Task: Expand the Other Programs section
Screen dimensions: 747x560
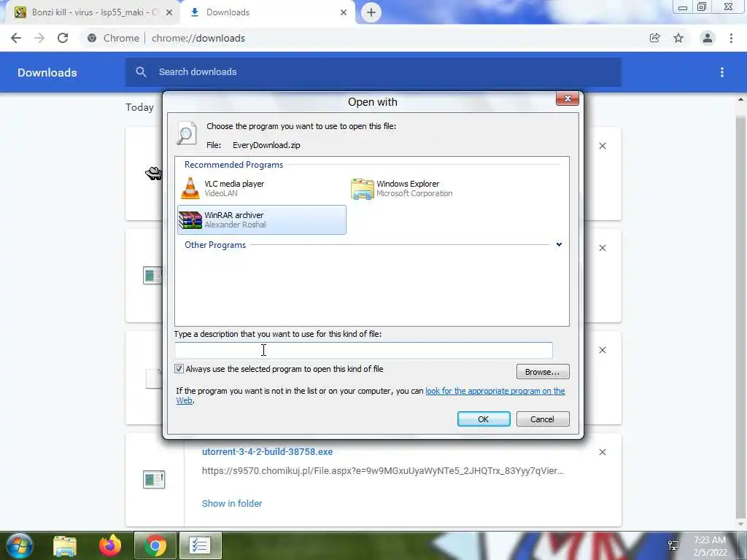Action: pos(559,245)
